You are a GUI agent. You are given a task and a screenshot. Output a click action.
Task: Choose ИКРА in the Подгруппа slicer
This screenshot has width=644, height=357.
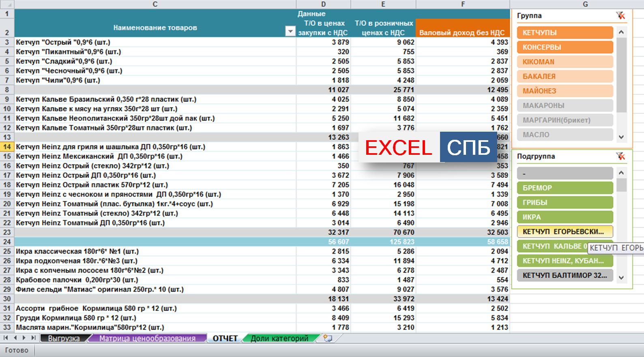point(565,217)
